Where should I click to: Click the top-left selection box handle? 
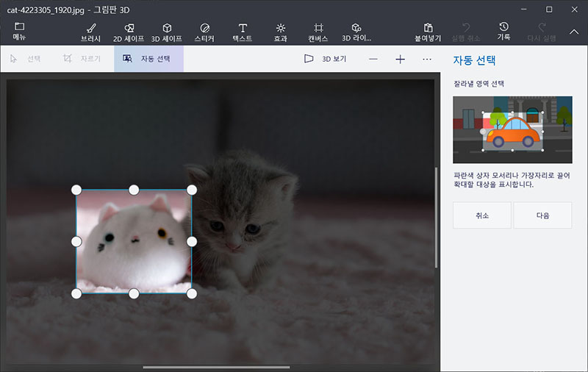click(x=76, y=190)
